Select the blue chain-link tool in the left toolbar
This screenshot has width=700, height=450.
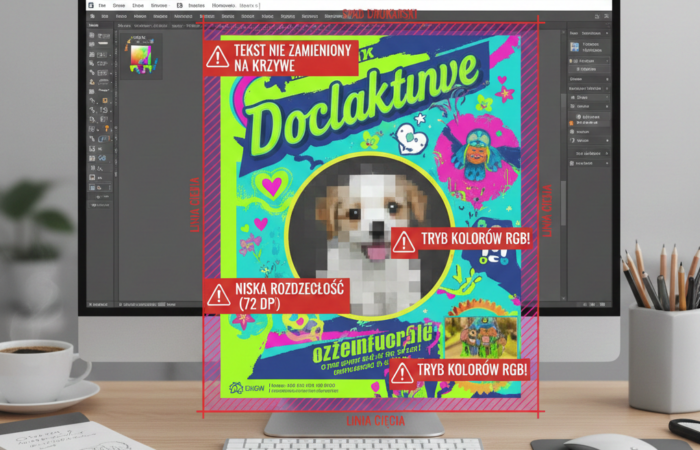pyautogui.click(x=102, y=158)
